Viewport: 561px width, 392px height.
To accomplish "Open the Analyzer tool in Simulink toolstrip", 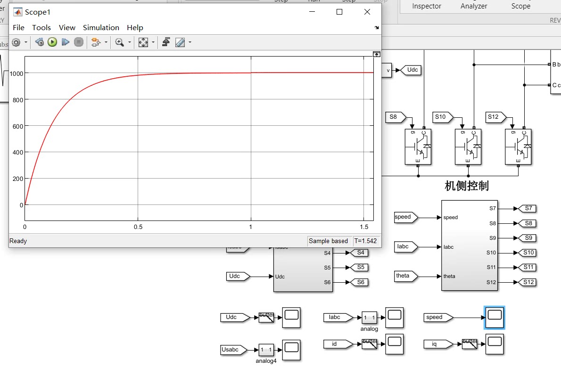I will [x=474, y=6].
